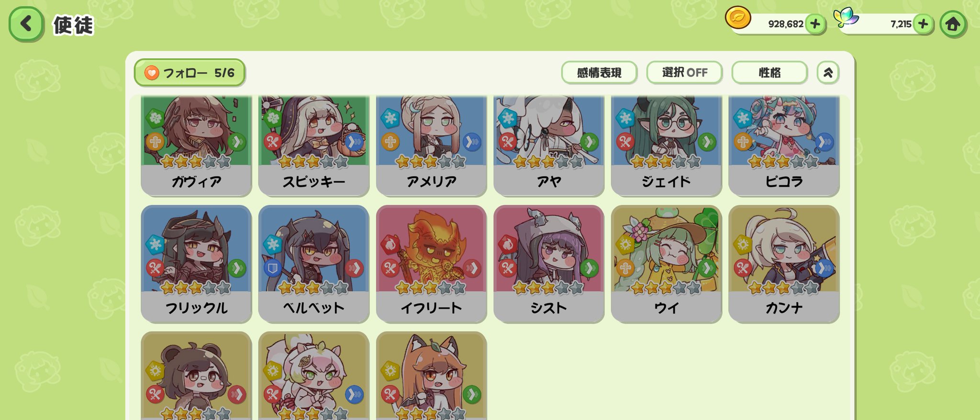The height and width of the screenshot is (420, 980).
Task: Click the butterfly gem currency icon
Action: point(846,18)
